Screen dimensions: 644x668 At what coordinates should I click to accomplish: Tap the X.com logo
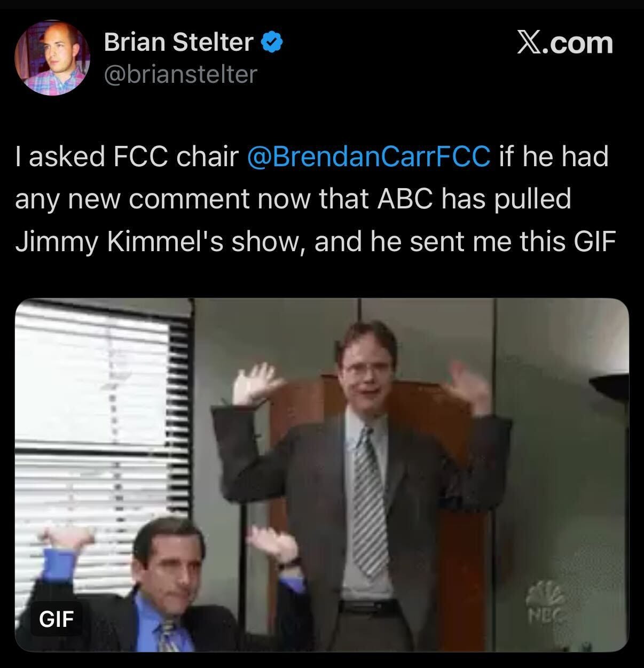(565, 43)
